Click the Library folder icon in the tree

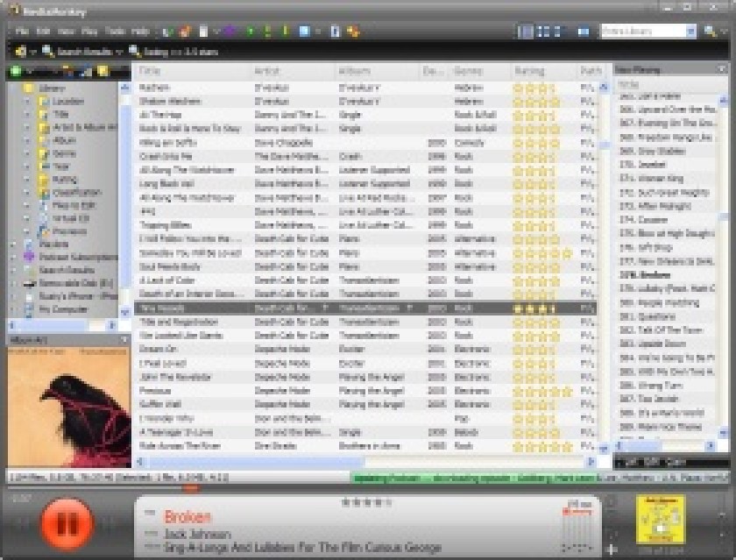(29, 89)
